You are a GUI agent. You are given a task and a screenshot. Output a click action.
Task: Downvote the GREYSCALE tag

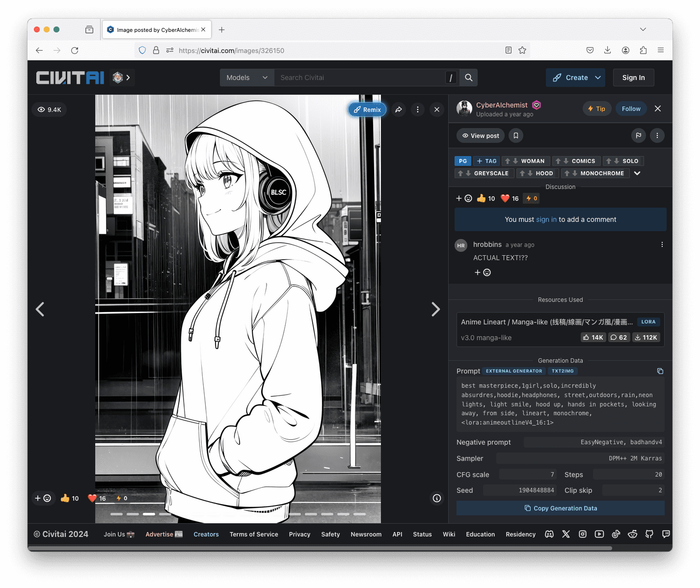[x=468, y=173]
